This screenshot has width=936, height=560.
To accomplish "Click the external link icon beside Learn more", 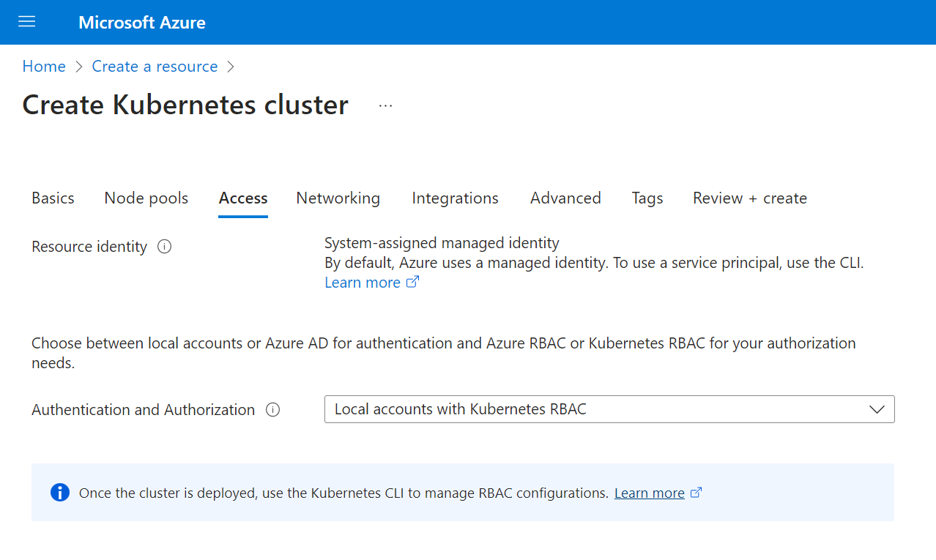I will click(412, 282).
